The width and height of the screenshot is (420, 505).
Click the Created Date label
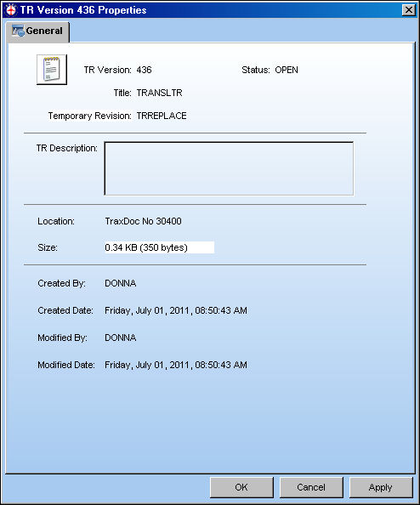click(x=65, y=310)
